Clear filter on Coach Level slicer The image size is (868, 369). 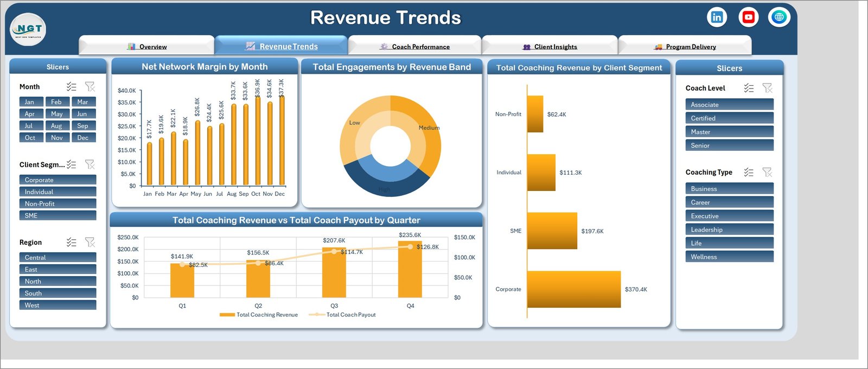767,88
